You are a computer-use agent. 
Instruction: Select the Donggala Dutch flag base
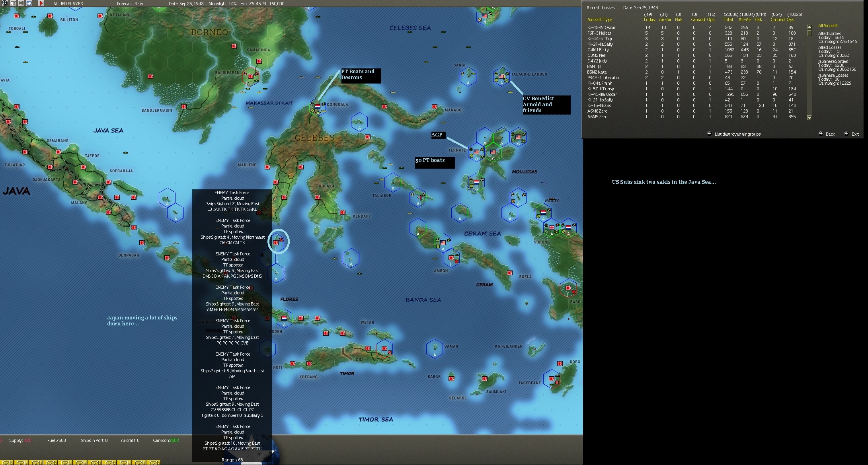318,107
